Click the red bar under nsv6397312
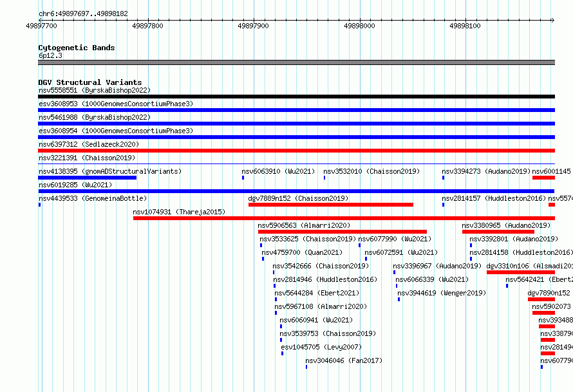Viewport: 573px width, 392px height. (296, 151)
